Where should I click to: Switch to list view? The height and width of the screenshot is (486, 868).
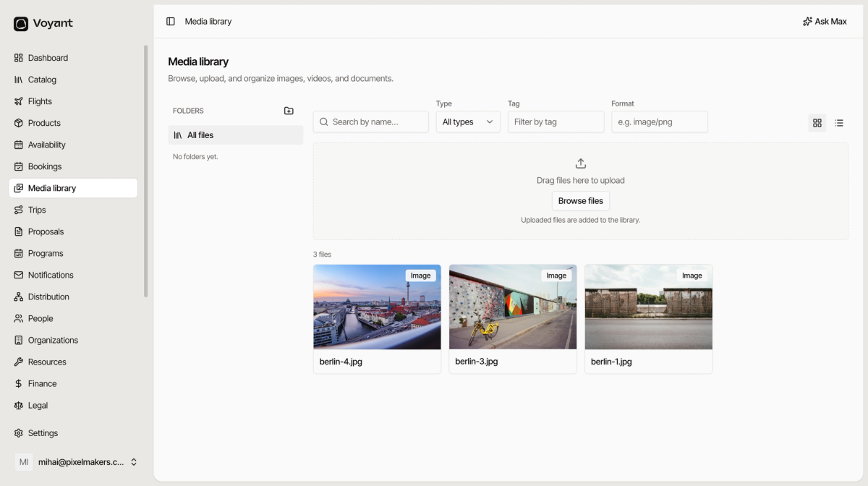[x=839, y=123]
